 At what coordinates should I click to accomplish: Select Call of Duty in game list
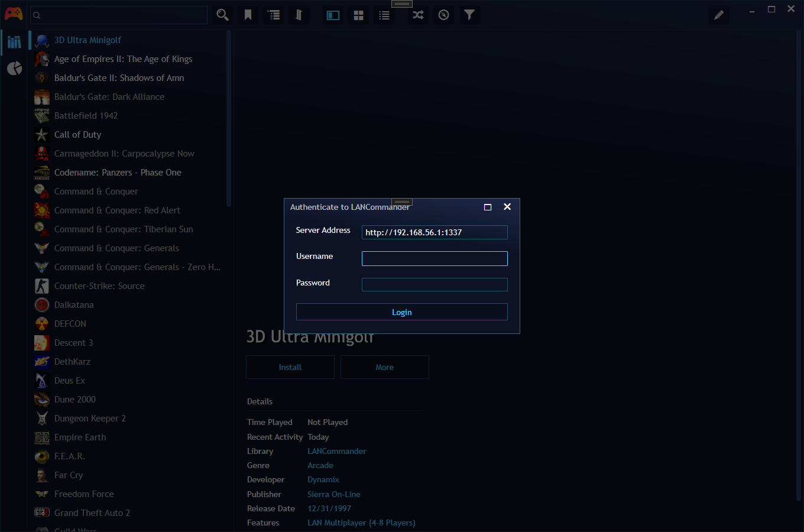(x=77, y=135)
